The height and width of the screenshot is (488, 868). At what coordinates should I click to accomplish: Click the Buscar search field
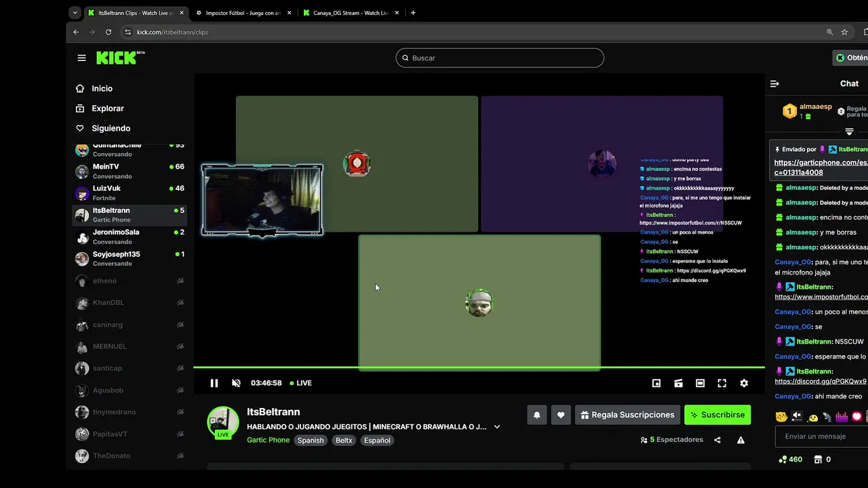[x=500, y=58]
